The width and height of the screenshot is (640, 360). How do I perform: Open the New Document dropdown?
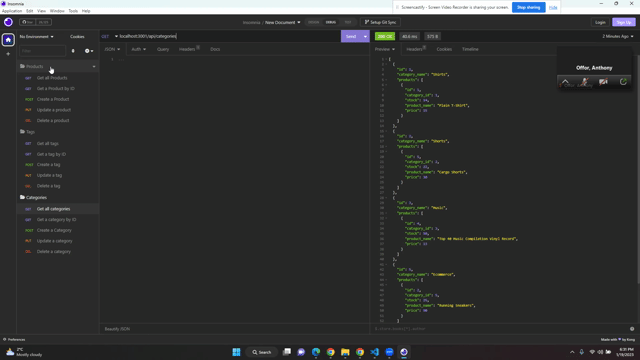point(282,22)
